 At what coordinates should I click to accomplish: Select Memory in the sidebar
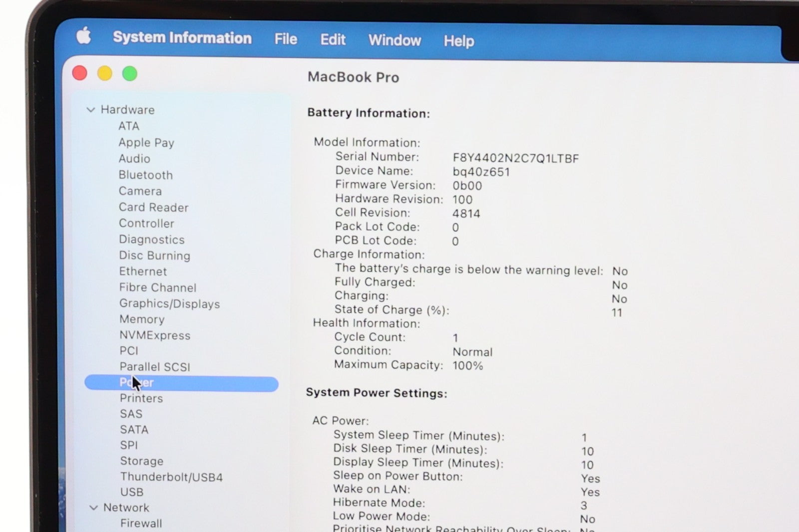coord(142,319)
